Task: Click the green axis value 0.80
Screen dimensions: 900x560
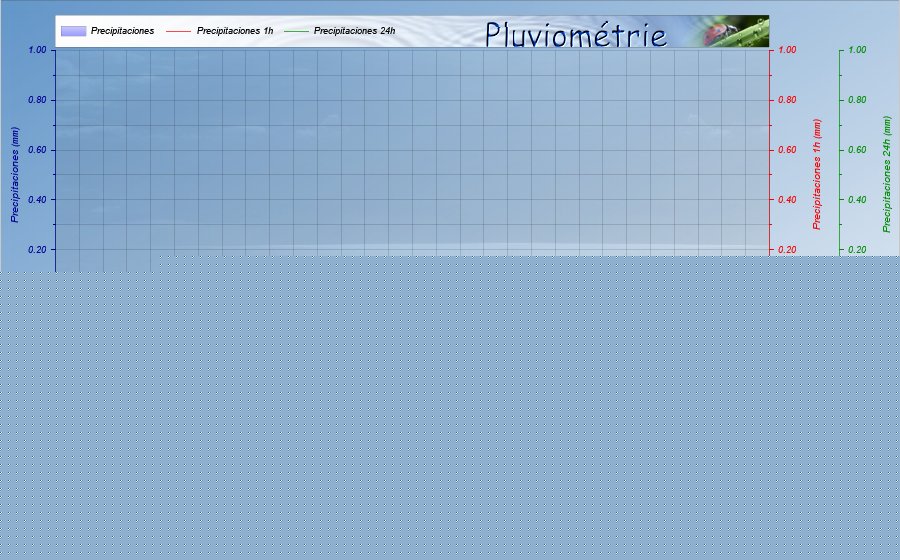Action: tap(857, 100)
